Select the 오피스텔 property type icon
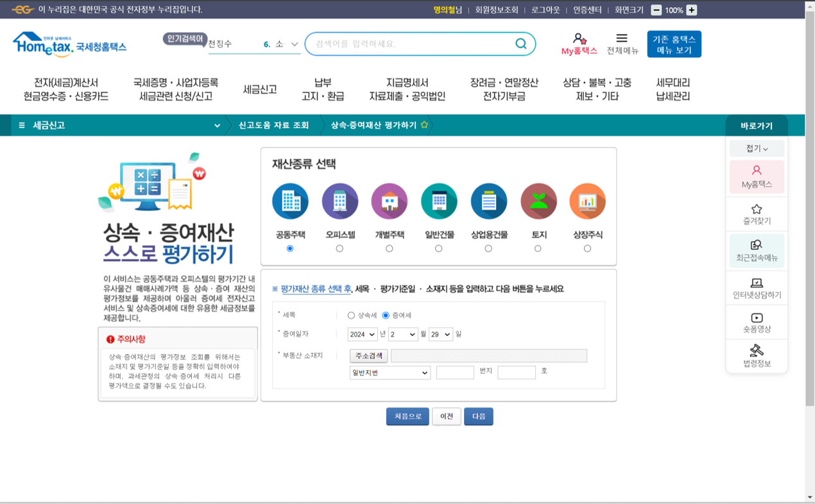Image resolution: width=815 pixels, height=504 pixels. click(340, 200)
